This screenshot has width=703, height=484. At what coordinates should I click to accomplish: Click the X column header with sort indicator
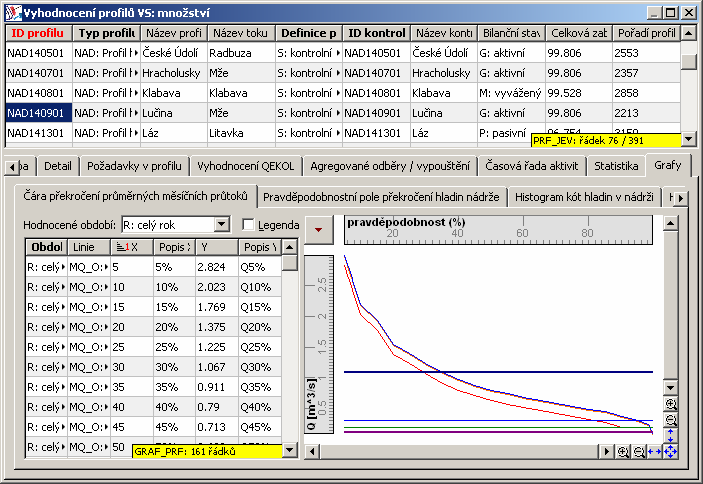coord(132,247)
